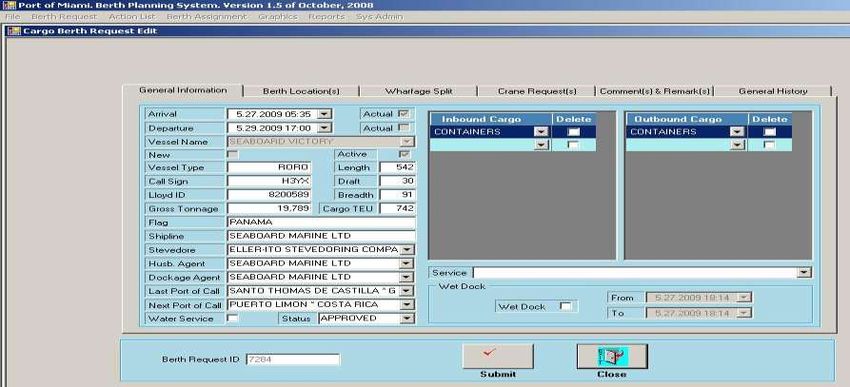Open the Dockage Agent dropdown
The image size is (850, 387).
click(x=408, y=277)
